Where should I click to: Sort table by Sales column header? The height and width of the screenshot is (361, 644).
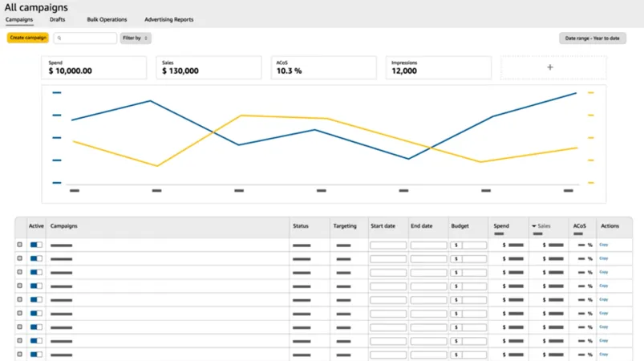(544, 226)
